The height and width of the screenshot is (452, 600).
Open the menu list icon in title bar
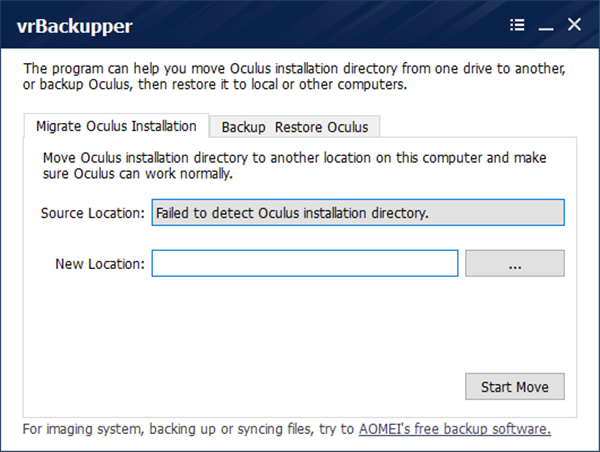[517, 25]
